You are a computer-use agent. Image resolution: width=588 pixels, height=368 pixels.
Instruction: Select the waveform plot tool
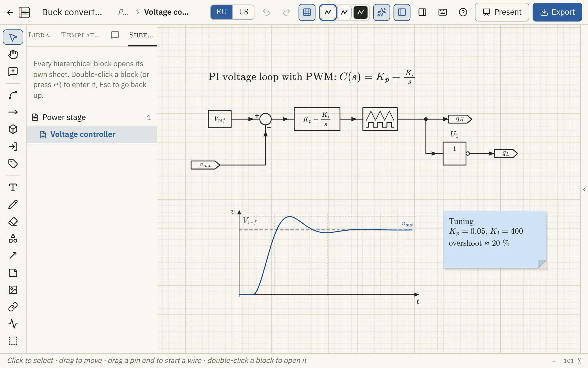(x=13, y=324)
